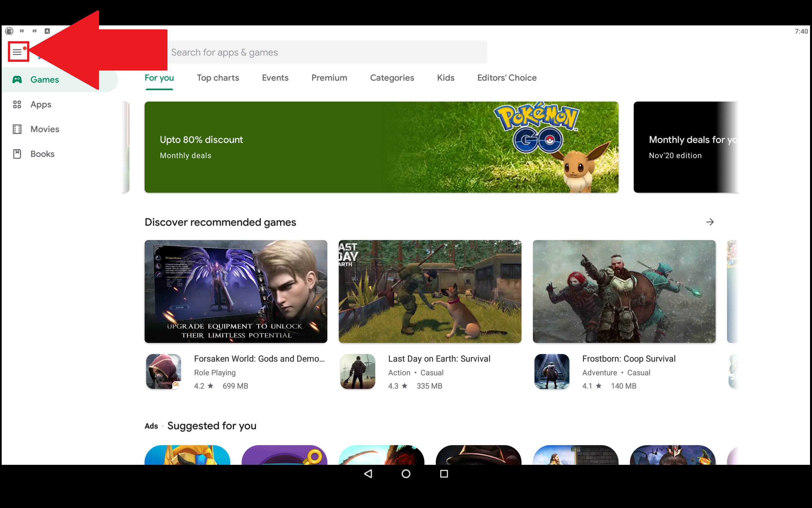Click Last Day on Earth app icon

[358, 371]
